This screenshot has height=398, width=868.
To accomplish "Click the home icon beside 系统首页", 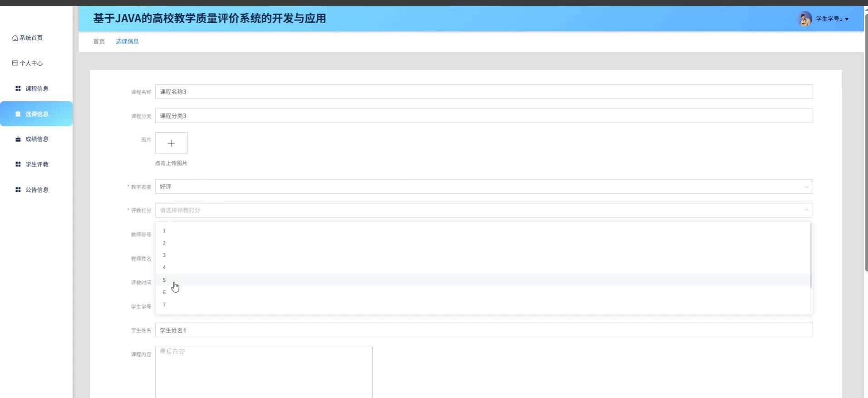I will coord(15,38).
